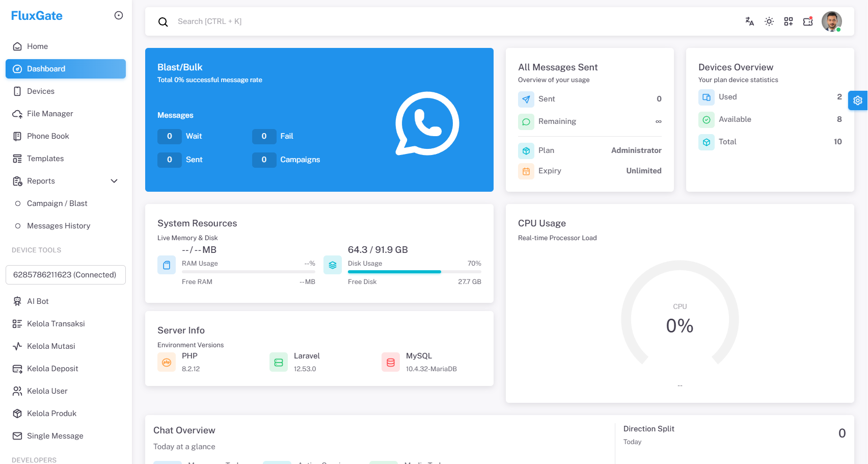The width and height of the screenshot is (868, 464).
Task: Click the Disk Usage stack icon
Action: 333,265
